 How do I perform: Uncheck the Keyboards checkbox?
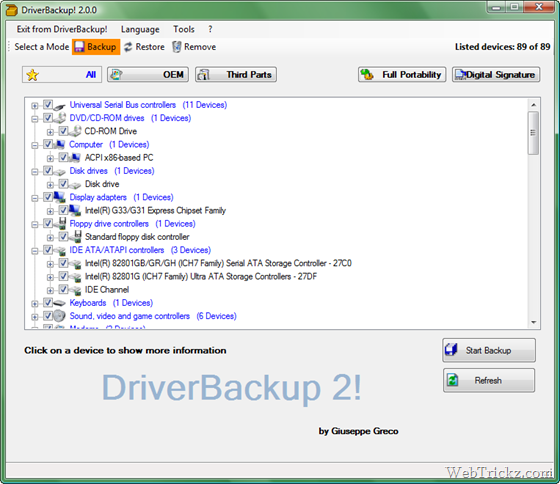tap(48, 303)
